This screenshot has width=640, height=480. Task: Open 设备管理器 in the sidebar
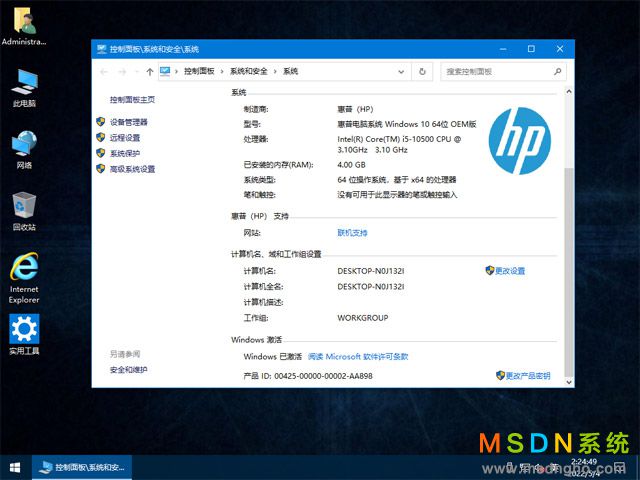(129, 122)
